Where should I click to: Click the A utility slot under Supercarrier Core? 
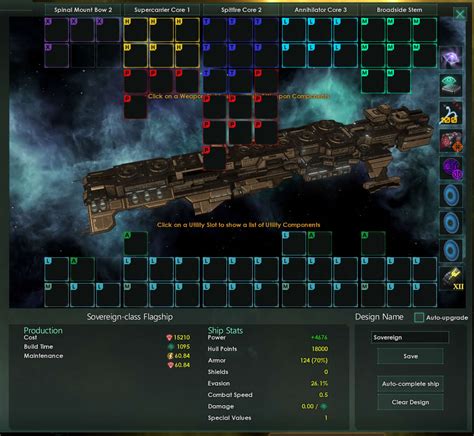pos(136,244)
